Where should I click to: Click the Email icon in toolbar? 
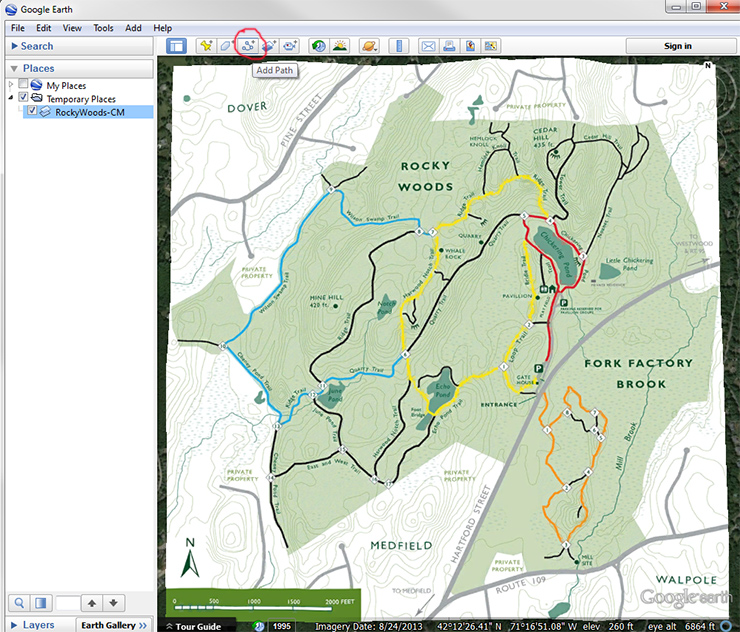click(429, 46)
